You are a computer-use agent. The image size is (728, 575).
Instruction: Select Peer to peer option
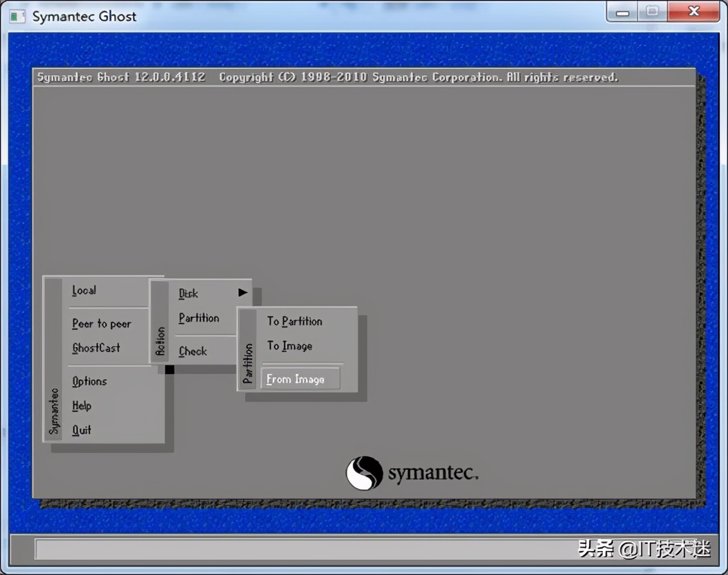(102, 324)
